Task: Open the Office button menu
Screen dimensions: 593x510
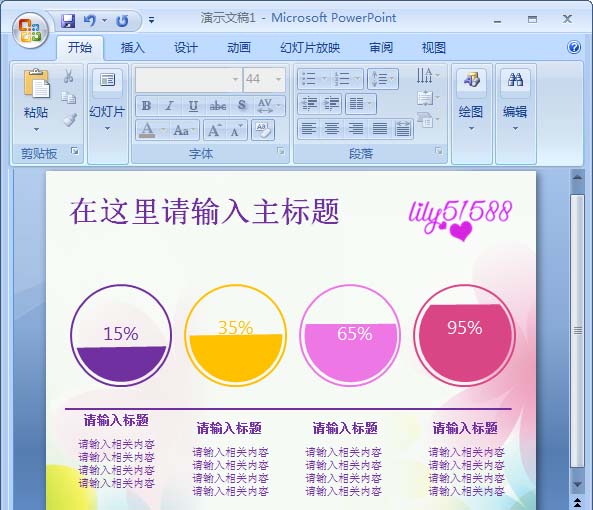Action: [x=30, y=30]
